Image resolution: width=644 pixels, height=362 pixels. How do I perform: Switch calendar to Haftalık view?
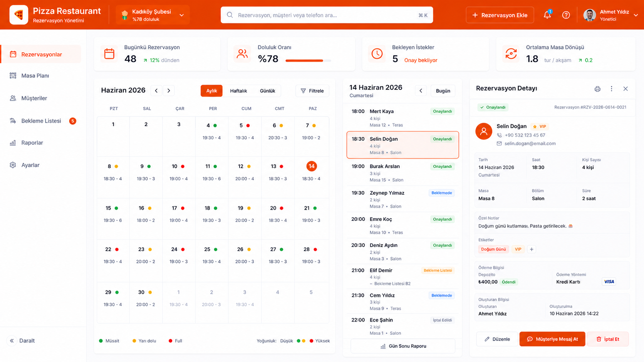[x=238, y=91]
